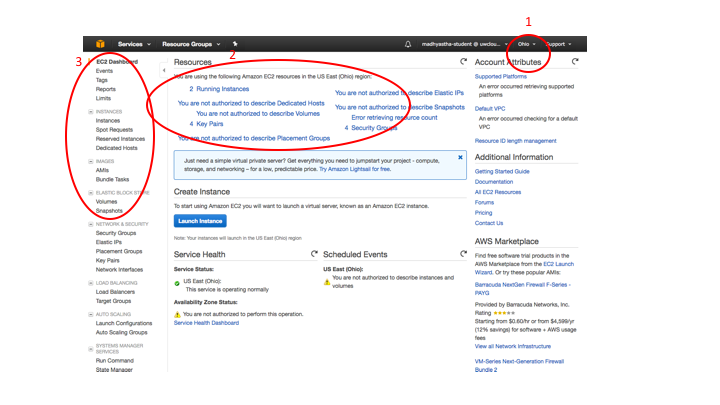720x405 pixels.
Task: Open Placement Groups in sidebar
Action: [x=119, y=251]
